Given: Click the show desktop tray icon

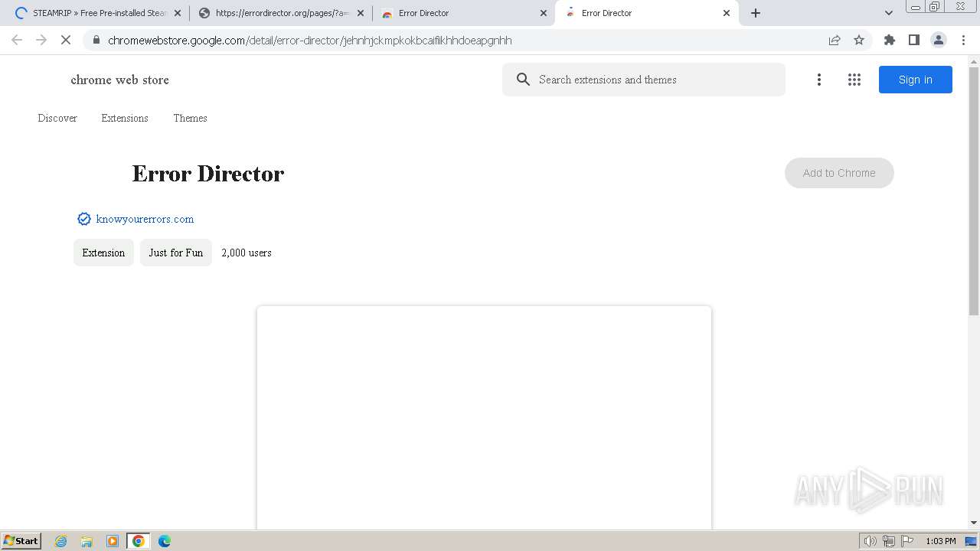Looking at the screenshot, I should [x=972, y=541].
